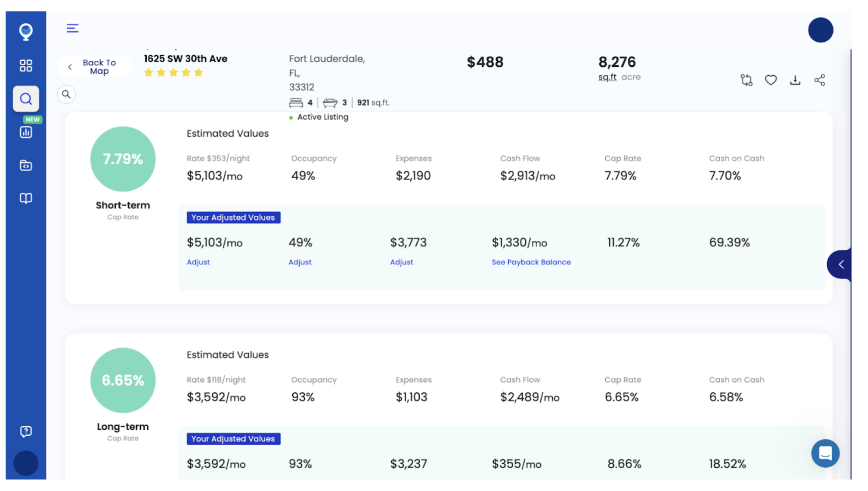Viewport: 868px width, 491px height.
Task: Click the sidebar bottom profile circle
Action: point(26,463)
